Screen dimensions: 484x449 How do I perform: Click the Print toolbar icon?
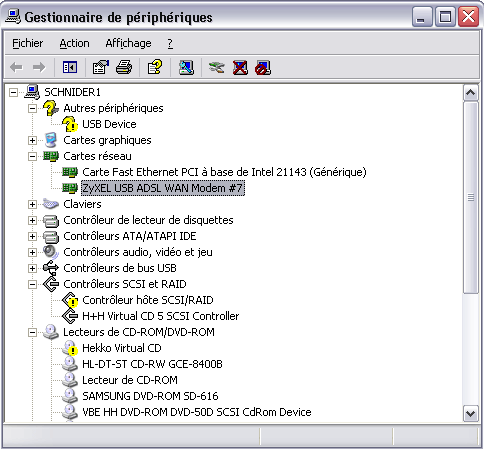tap(124, 67)
